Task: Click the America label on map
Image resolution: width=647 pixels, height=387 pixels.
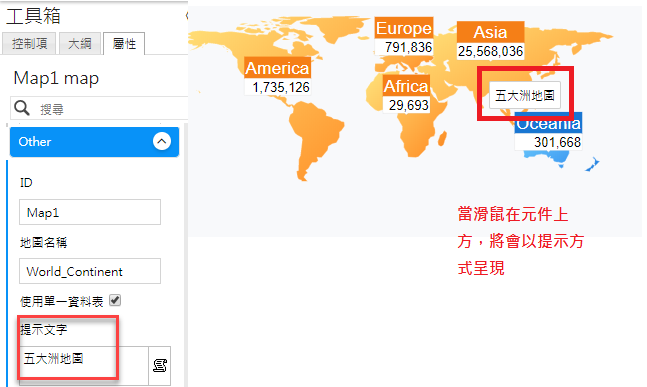Action: (277, 68)
